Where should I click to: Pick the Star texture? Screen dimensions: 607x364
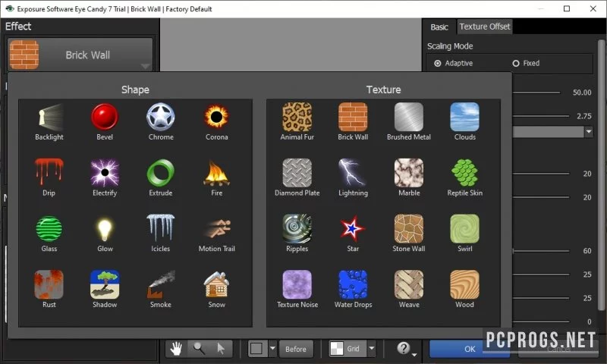coord(353,228)
